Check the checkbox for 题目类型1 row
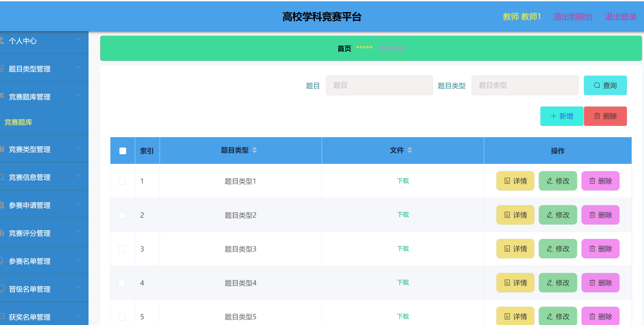644x325 pixels. tap(122, 181)
